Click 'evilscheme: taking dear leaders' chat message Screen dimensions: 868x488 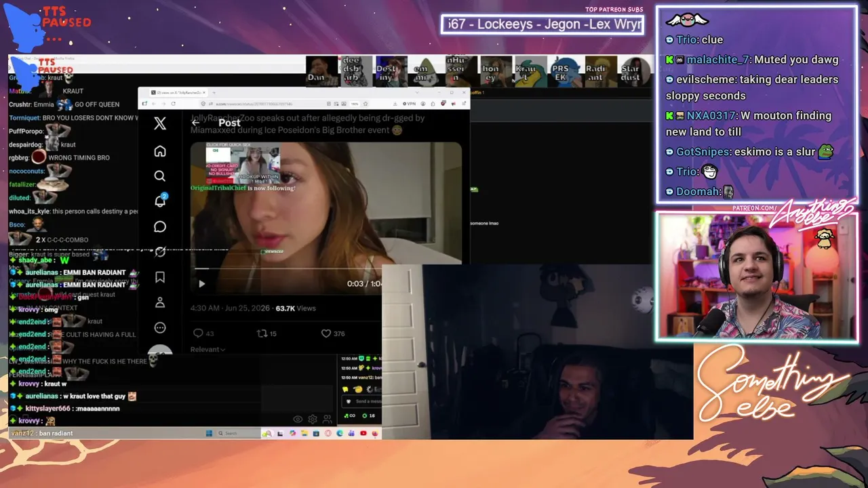(x=752, y=87)
